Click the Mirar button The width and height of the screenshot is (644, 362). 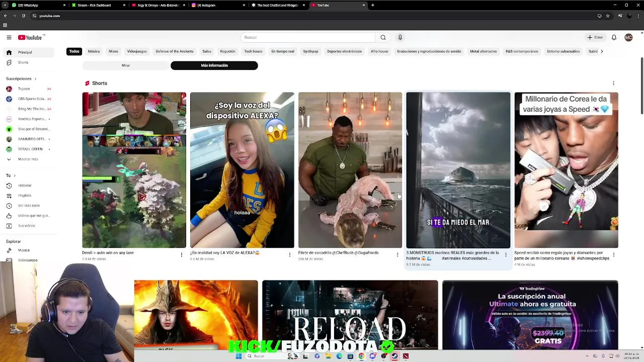(x=126, y=65)
